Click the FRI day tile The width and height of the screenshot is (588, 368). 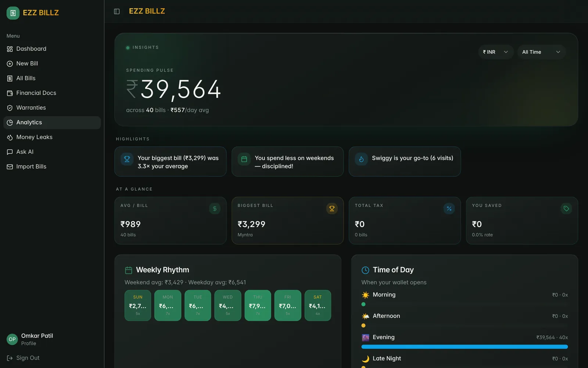[x=288, y=305]
